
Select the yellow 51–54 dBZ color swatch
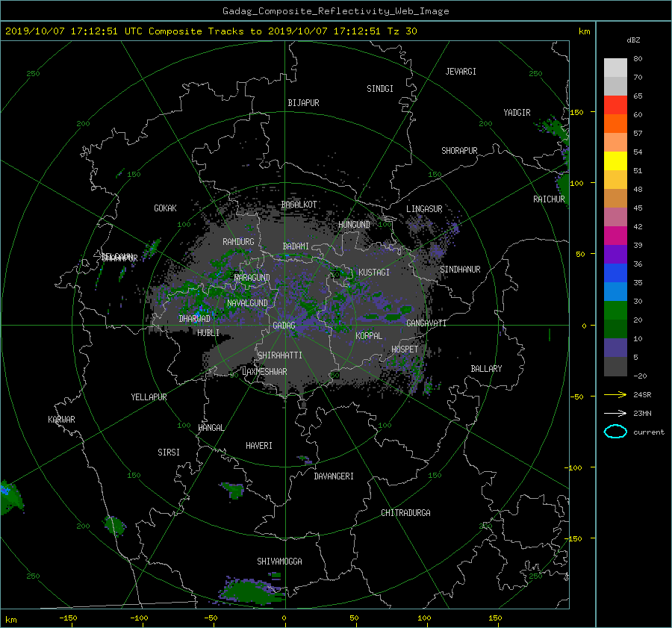point(615,161)
